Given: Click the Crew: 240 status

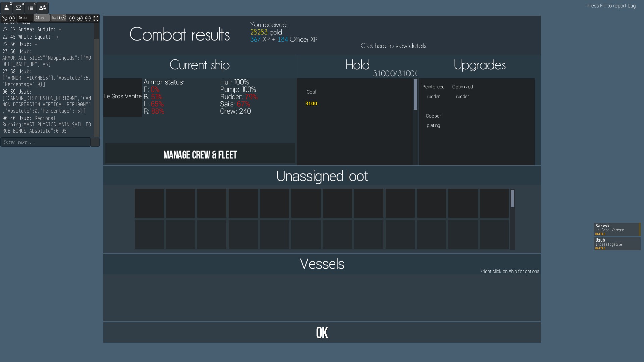Looking at the screenshot, I should pyautogui.click(x=235, y=111).
